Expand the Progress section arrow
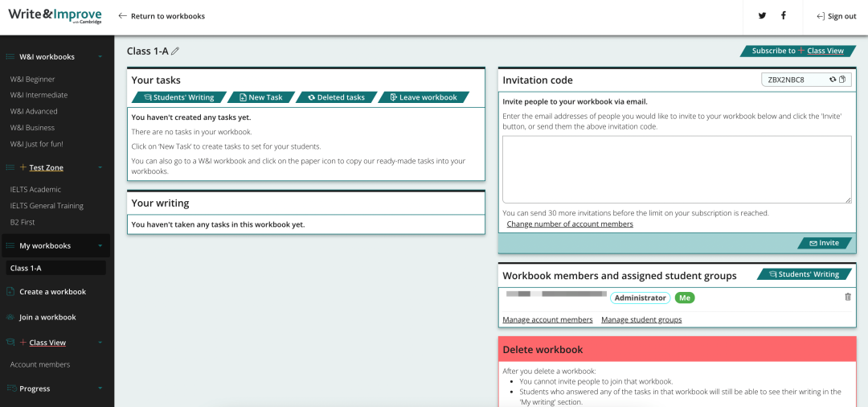The width and height of the screenshot is (868, 407). click(x=100, y=388)
